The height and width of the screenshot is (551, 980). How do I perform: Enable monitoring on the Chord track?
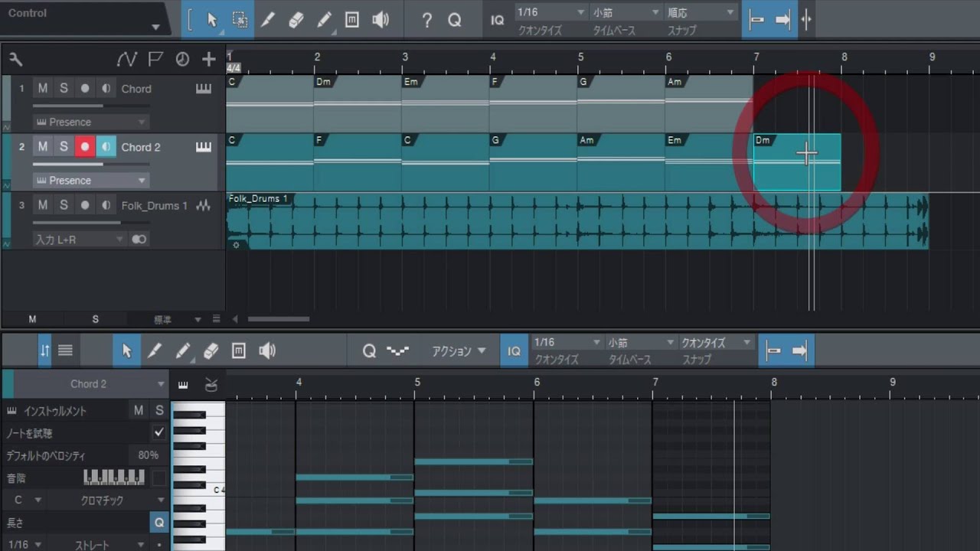click(x=106, y=88)
